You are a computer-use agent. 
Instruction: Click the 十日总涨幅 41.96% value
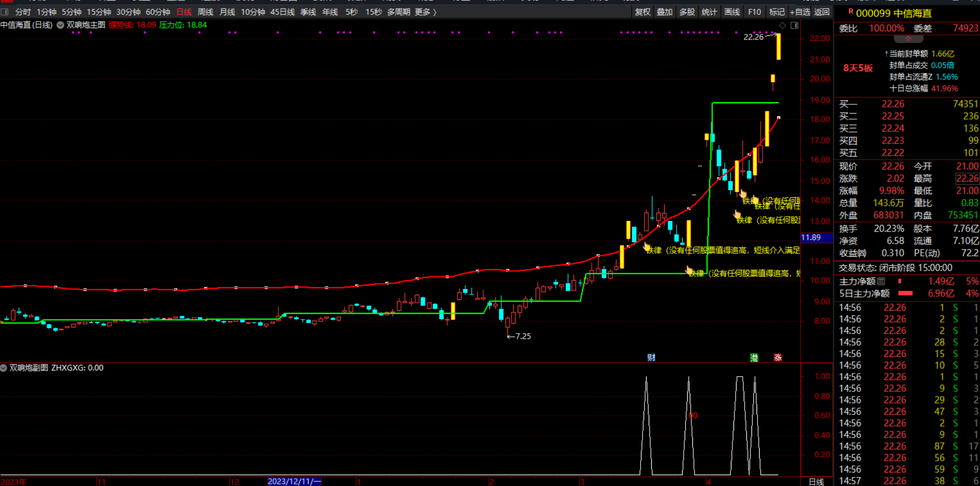(x=944, y=88)
